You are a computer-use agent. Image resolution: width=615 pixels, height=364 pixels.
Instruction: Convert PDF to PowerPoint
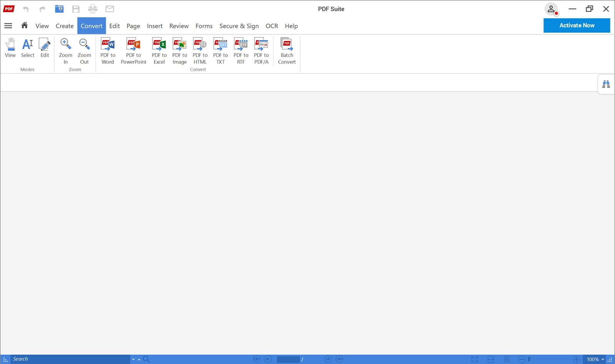pyautogui.click(x=133, y=51)
